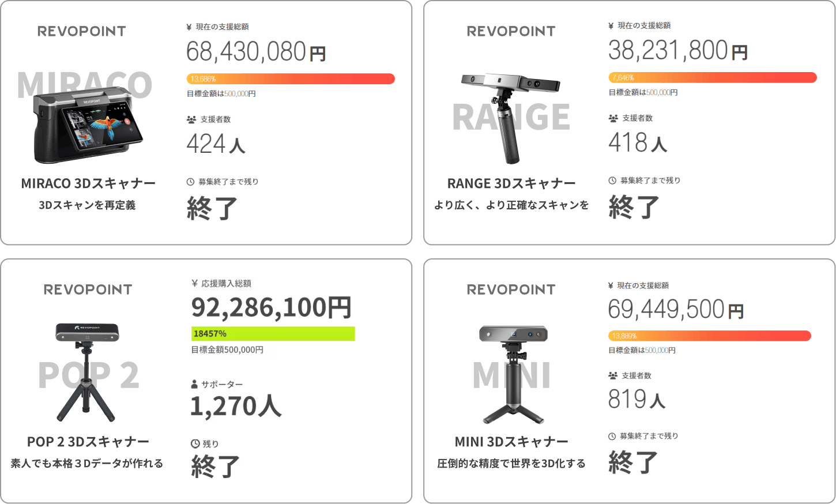Click the clock icon in MIRACO card
The image size is (836, 504).
click(x=191, y=182)
